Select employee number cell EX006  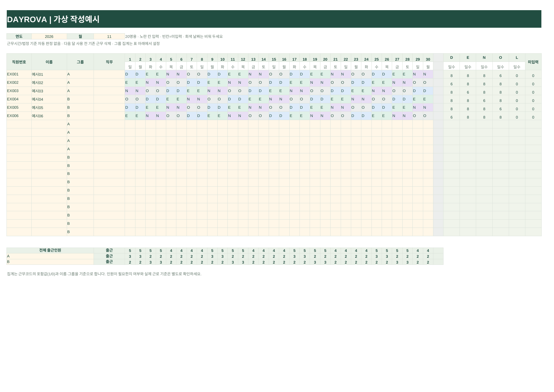[x=19, y=116]
